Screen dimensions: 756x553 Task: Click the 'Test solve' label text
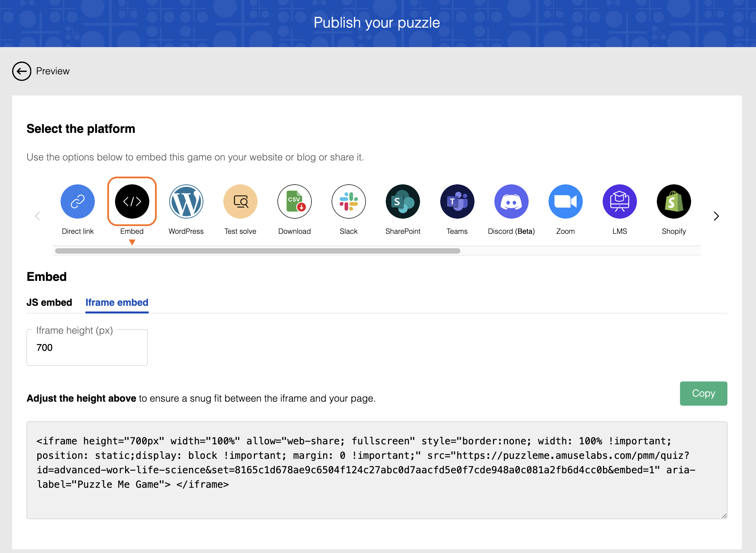[240, 231]
